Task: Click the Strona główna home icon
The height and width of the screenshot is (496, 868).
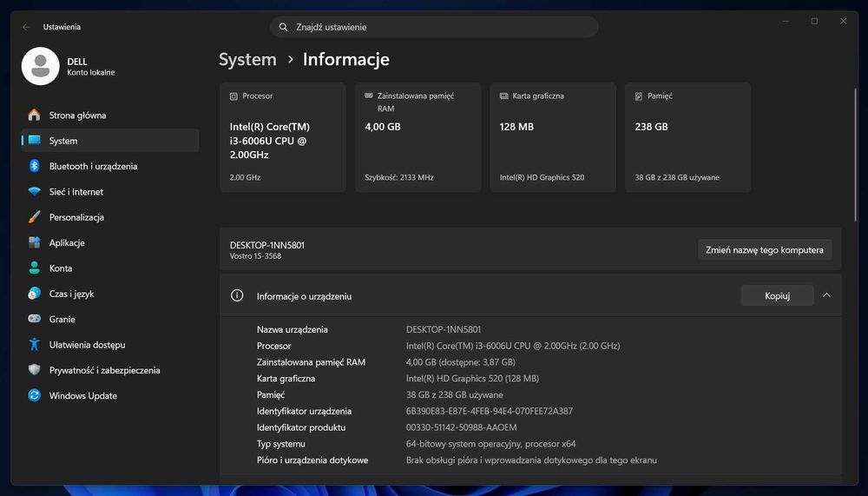Action: click(35, 115)
